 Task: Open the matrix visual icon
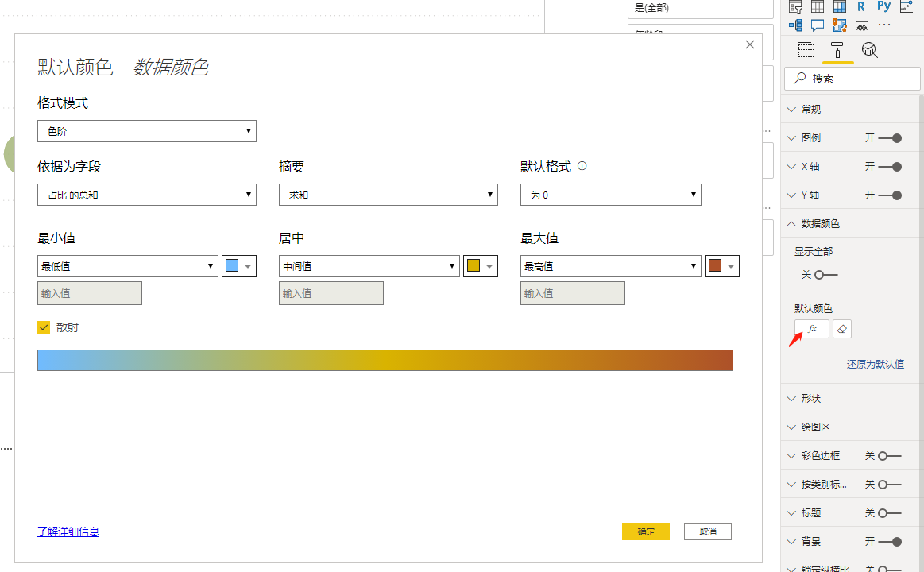[839, 6]
